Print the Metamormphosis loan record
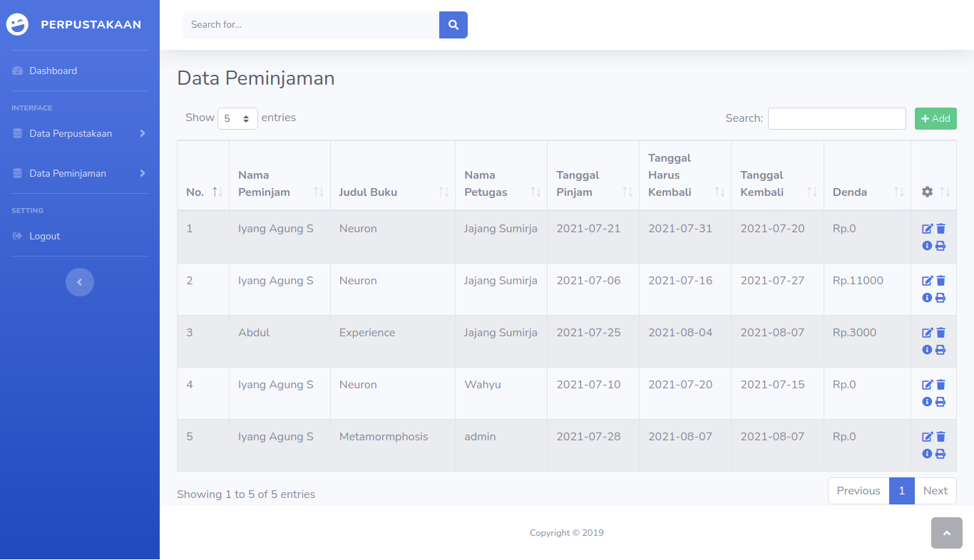The width and height of the screenshot is (974, 560). (x=940, y=454)
